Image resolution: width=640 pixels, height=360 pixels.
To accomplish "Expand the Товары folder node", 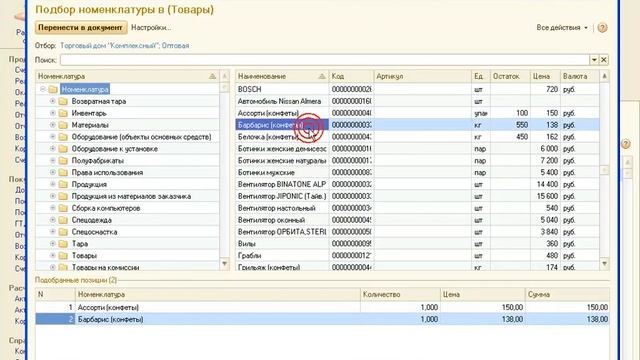I will tap(53, 256).
